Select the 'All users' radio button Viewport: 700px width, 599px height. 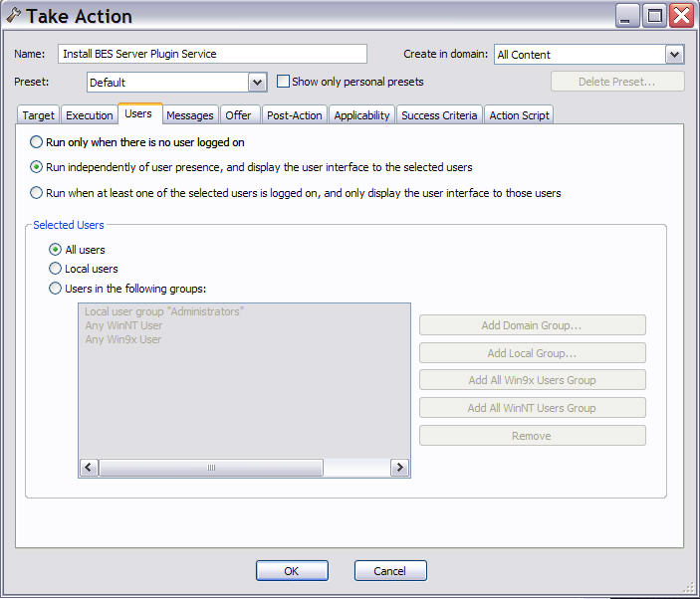55,250
